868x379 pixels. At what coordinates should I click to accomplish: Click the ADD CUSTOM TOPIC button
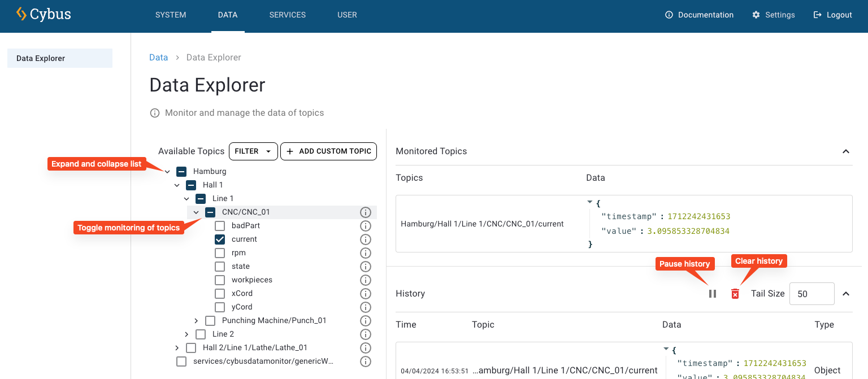(328, 151)
